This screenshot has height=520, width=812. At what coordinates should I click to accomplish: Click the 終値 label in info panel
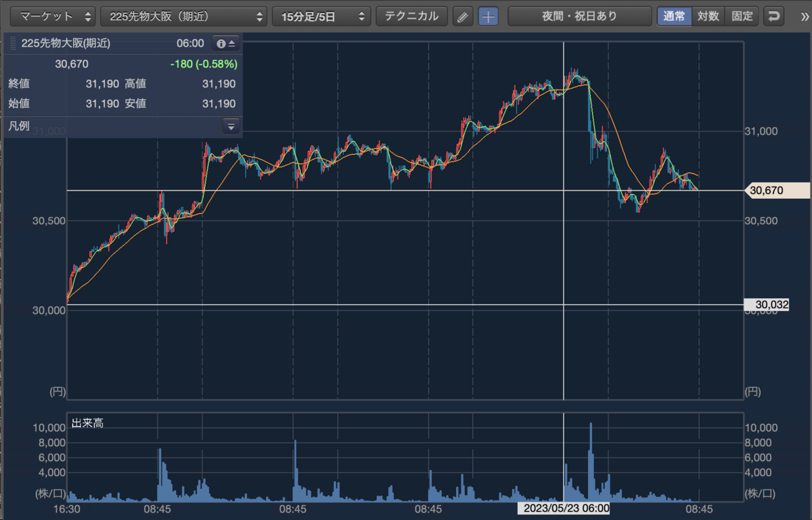[x=19, y=84]
